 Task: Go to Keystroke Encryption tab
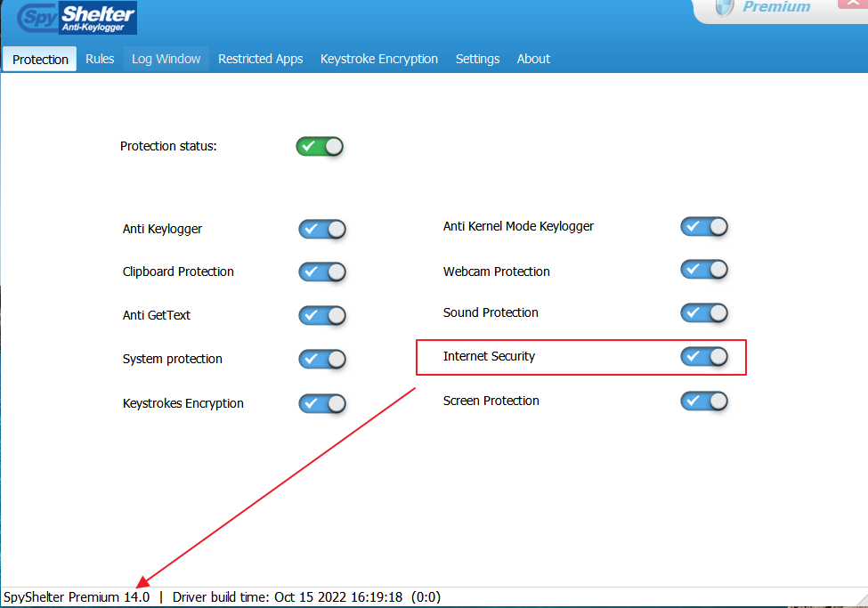[379, 59]
